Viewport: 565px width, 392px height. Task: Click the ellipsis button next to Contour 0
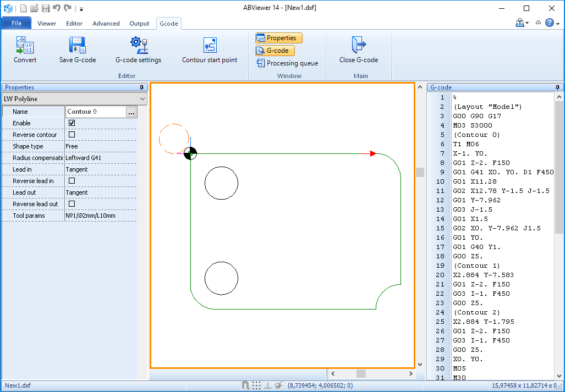click(x=131, y=112)
